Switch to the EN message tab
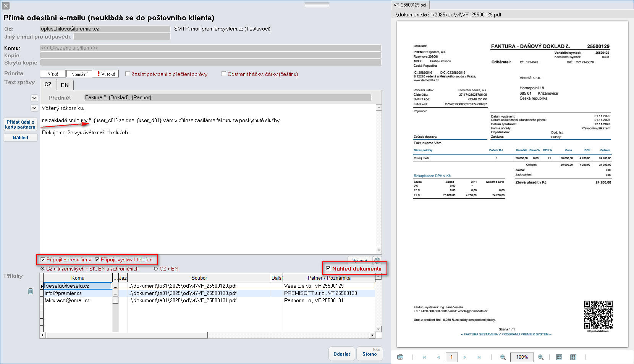Image resolution: width=634 pixels, height=364 pixels. click(x=65, y=85)
